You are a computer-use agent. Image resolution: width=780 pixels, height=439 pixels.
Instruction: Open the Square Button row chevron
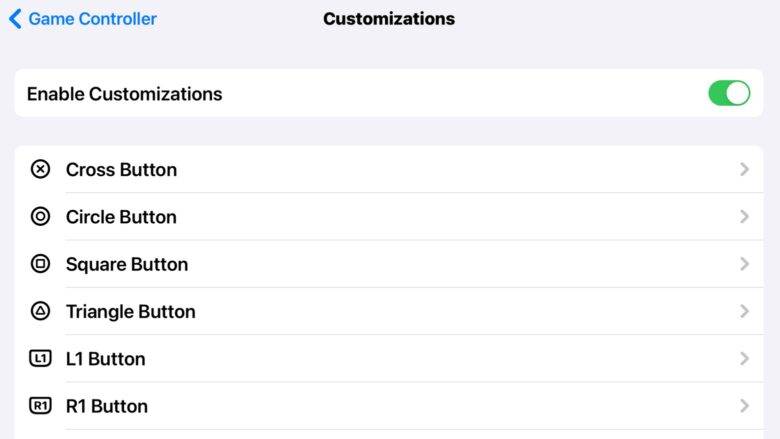pyautogui.click(x=744, y=264)
